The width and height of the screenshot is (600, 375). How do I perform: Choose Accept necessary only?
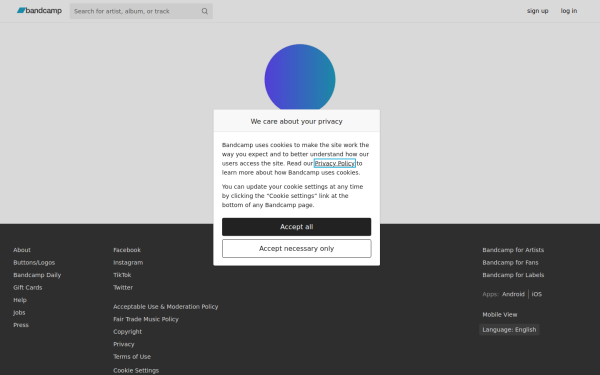(297, 249)
